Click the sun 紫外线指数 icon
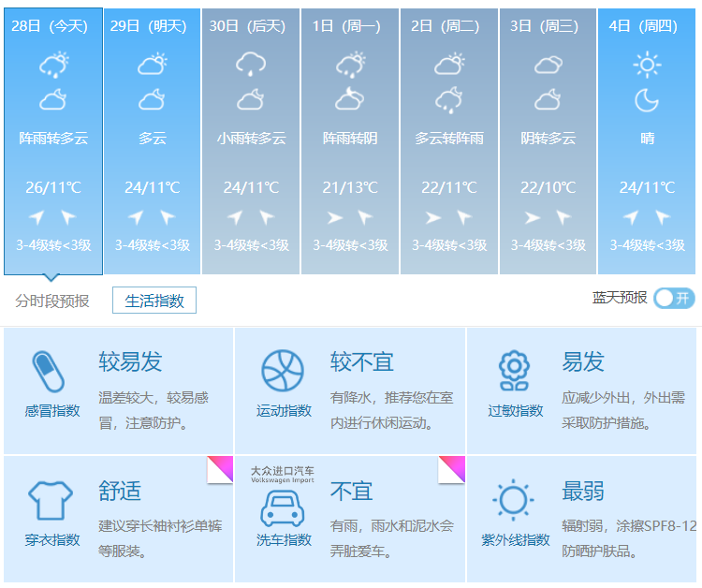This screenshot has width=702, height=588. click(513, 500)
